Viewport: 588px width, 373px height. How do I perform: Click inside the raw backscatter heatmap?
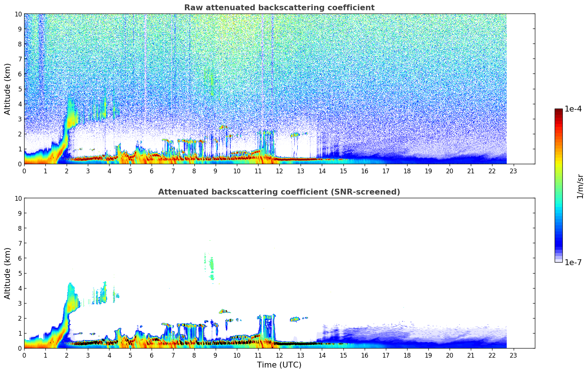[x=279, y=89]
